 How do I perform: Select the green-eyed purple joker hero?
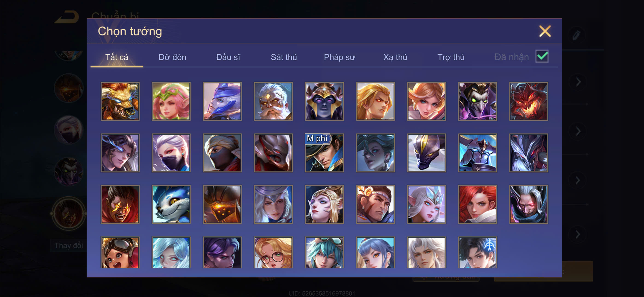tap(477, 101)
